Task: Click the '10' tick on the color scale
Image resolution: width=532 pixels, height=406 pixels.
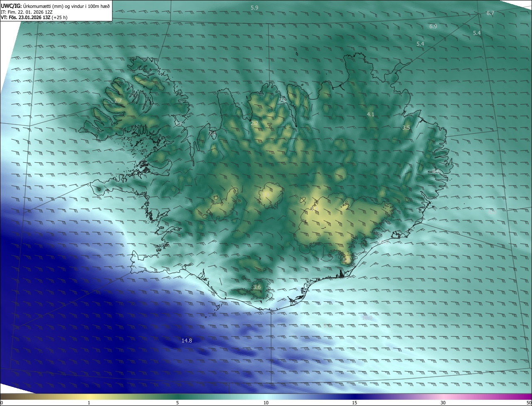Action: (x=266, y=403)
